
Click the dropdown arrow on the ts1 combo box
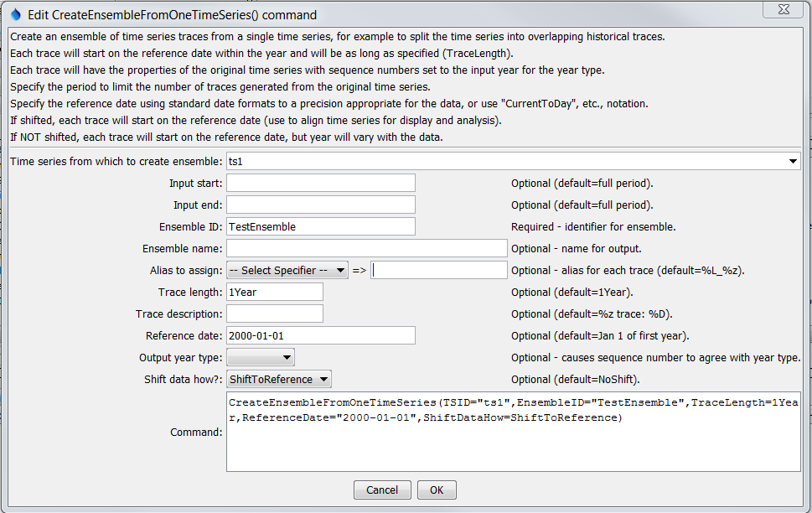pos(794,161)
